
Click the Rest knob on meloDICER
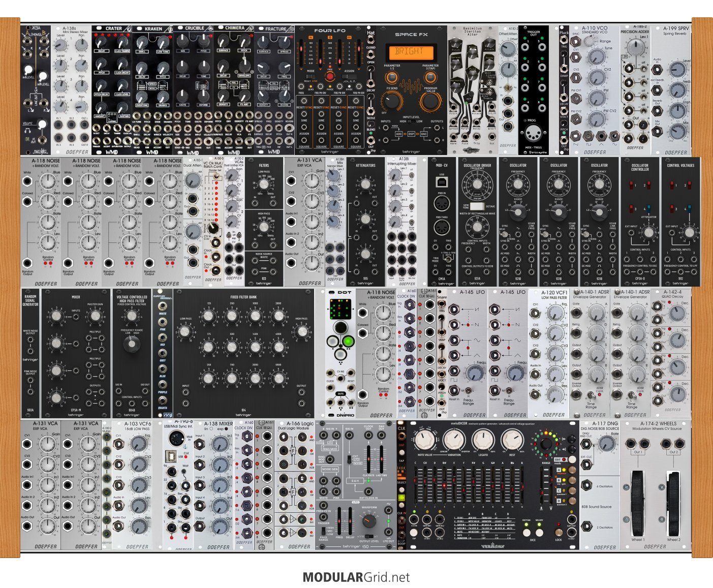click(512, 441)
